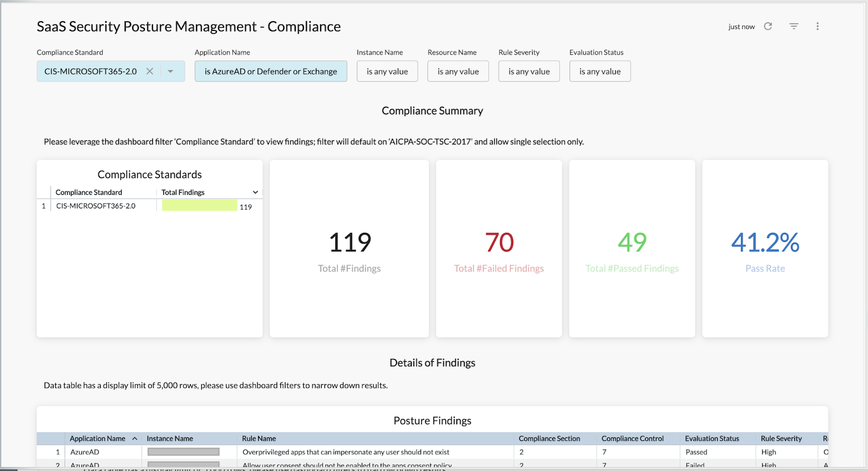Open Instance Name 'is any value' filter
Image resolution: width=868 pixels, height=471 pixels.
387,71
